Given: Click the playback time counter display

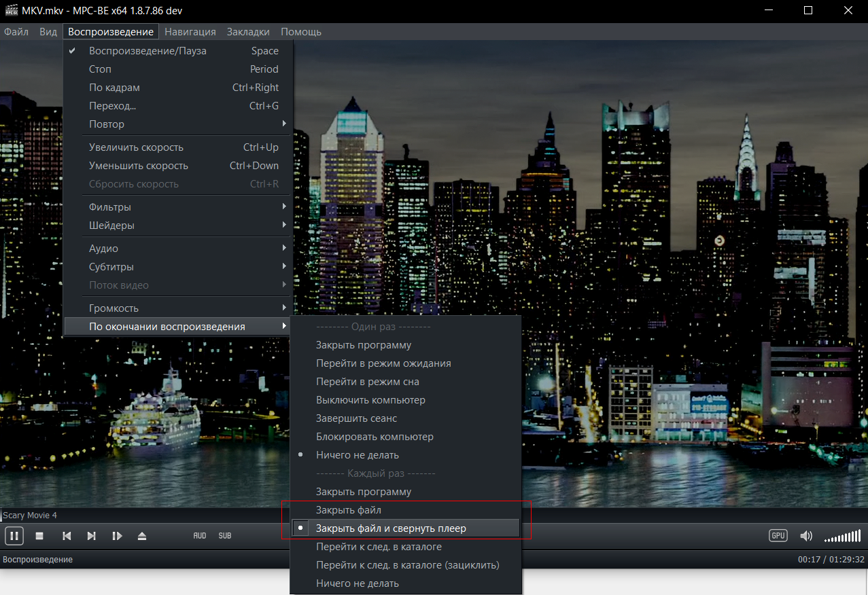Looking at the screenshot, I should [x=831, y=560].
